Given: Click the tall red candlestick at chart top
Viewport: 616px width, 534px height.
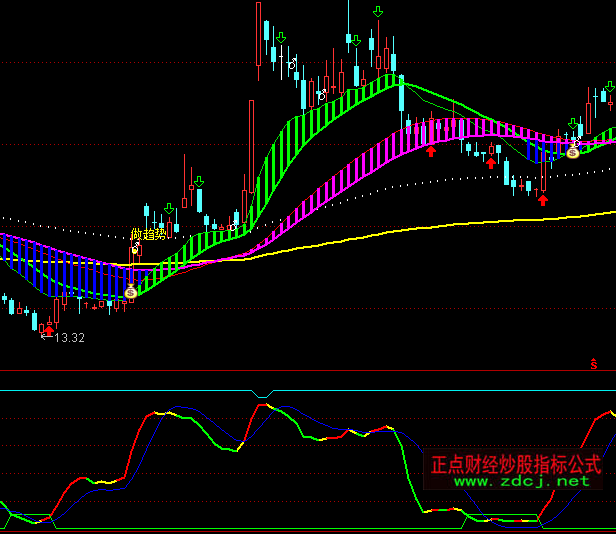Looking at the screenshot, I should pyautogui.click(x=259, y=35).
